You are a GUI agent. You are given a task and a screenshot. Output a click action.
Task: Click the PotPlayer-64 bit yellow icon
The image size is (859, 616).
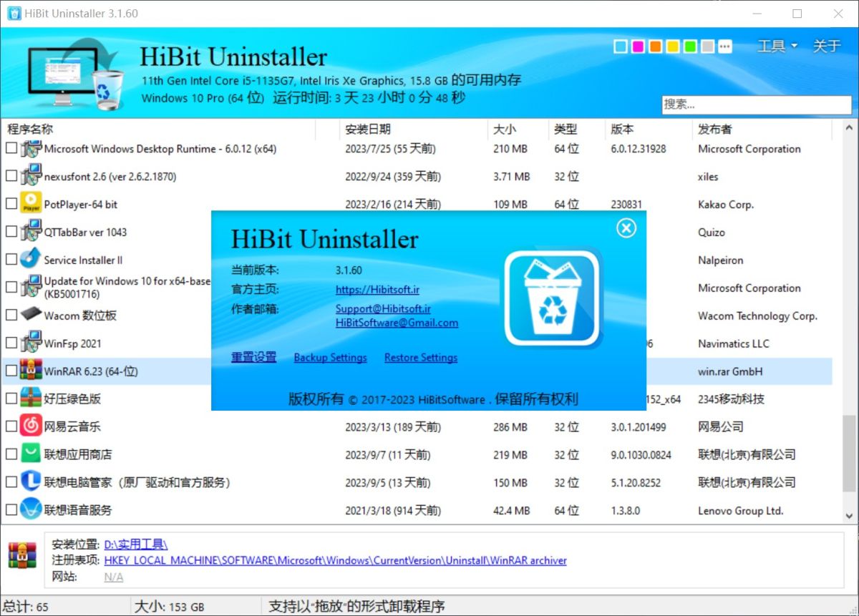tap(31, 204)
